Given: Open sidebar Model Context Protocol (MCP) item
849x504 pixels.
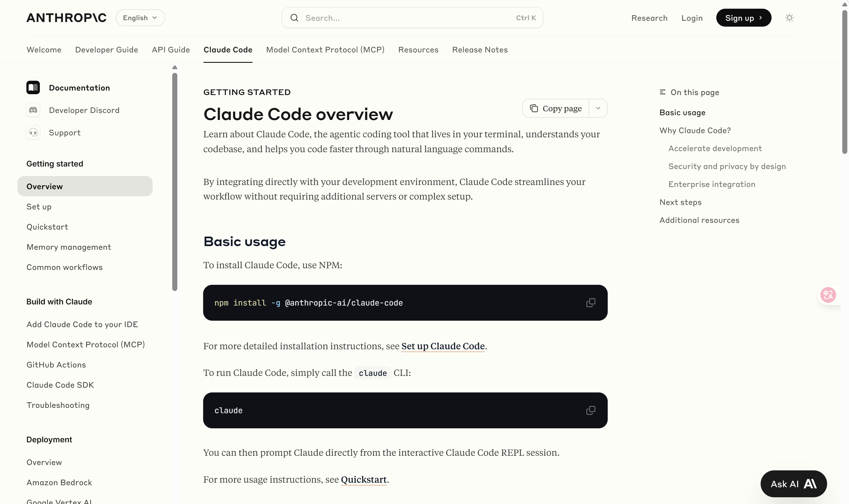Looking at the screenshot, I should 86,345.
